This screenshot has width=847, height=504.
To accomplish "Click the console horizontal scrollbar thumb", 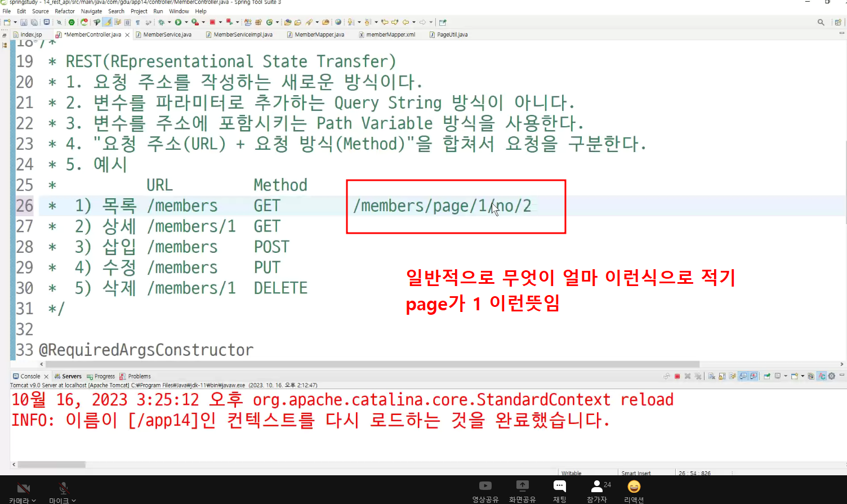I will pyautogui.click(x=51, y=465).
